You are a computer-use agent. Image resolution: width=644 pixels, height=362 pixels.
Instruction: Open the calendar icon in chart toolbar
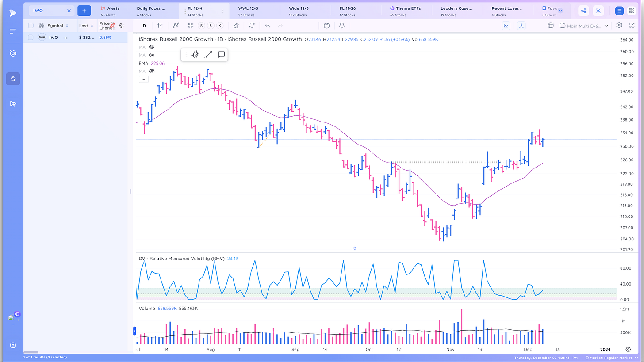coord(326,26)
